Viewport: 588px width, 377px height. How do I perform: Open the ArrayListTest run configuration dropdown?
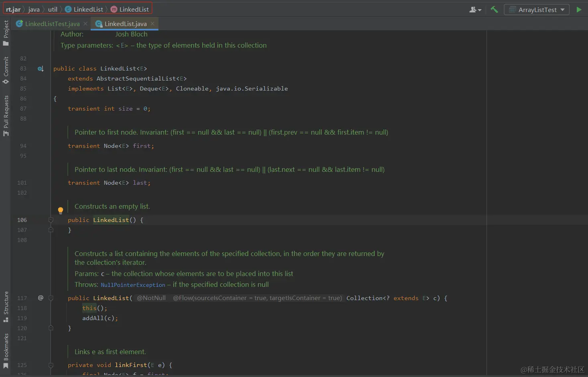coord(537,10)
